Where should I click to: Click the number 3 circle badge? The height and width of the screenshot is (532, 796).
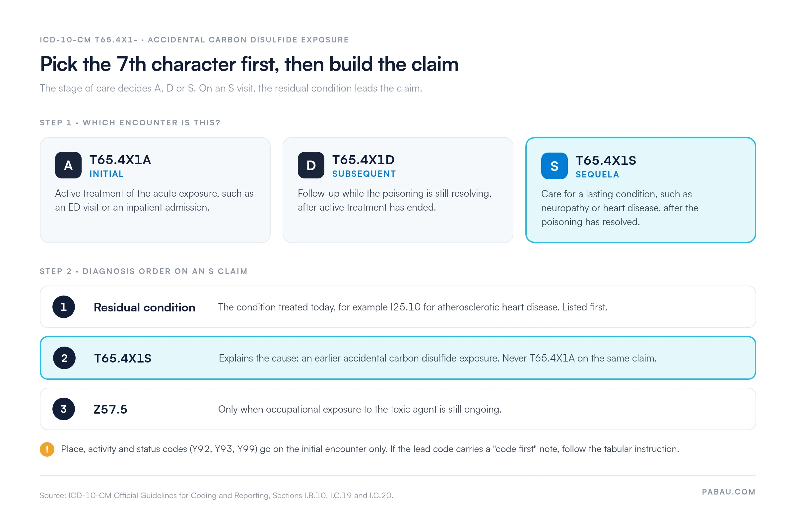point(63,409)
